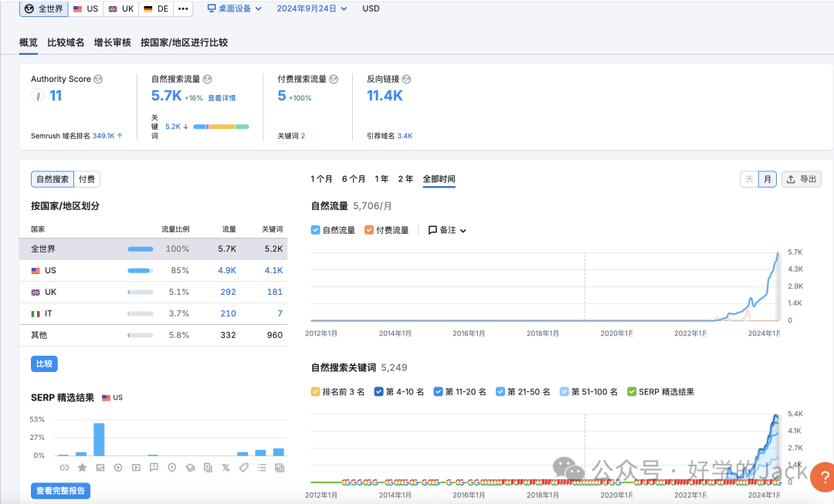Select the 天 (day) granularity toggle
Viewport: 834px width, 504px height.
(748, 178)
